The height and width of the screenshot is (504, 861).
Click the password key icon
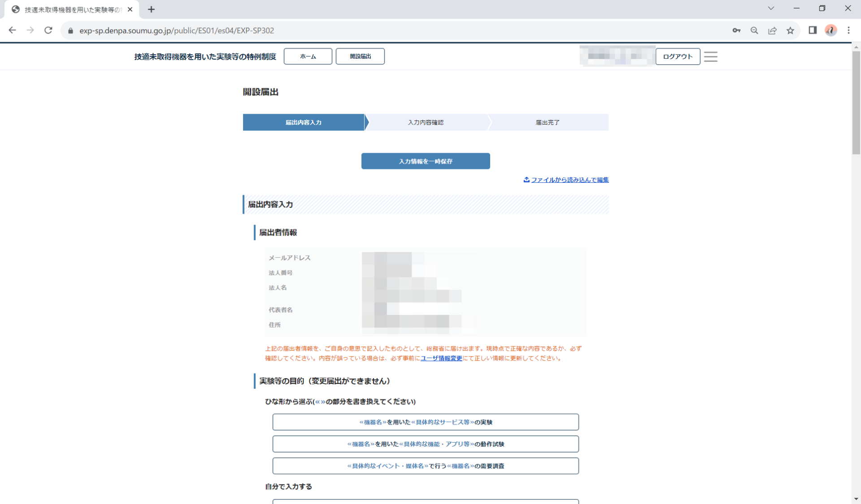click(736, 30)
